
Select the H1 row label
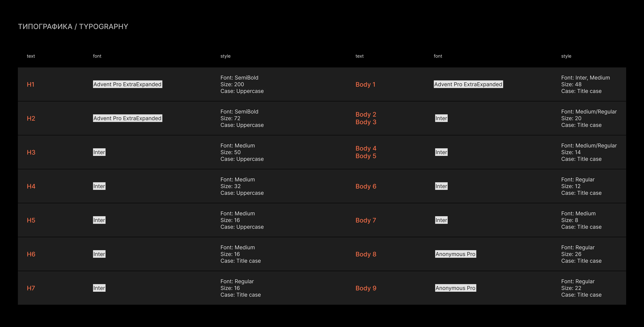(31, 84)
